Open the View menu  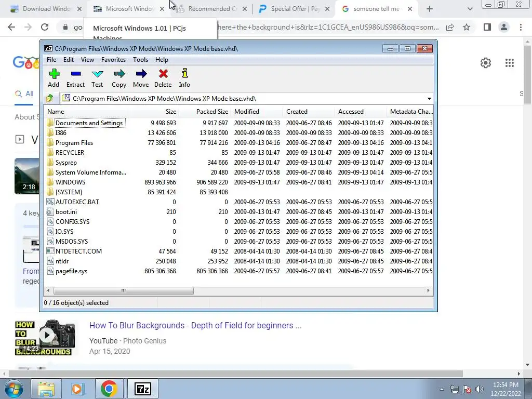[87, 60]
